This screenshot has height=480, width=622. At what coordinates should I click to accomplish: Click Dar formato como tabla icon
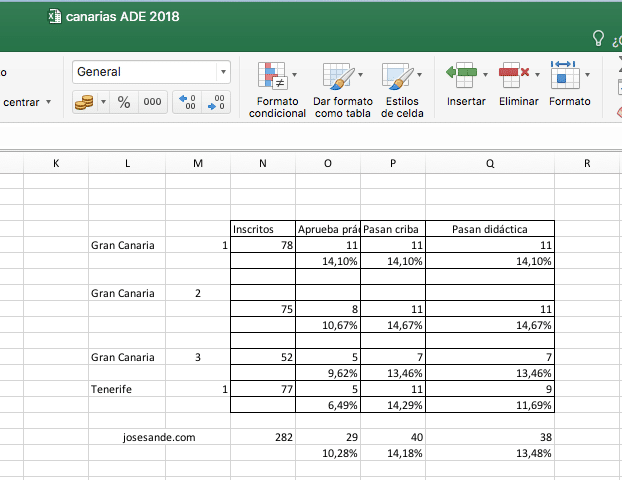tap(338, 77)
